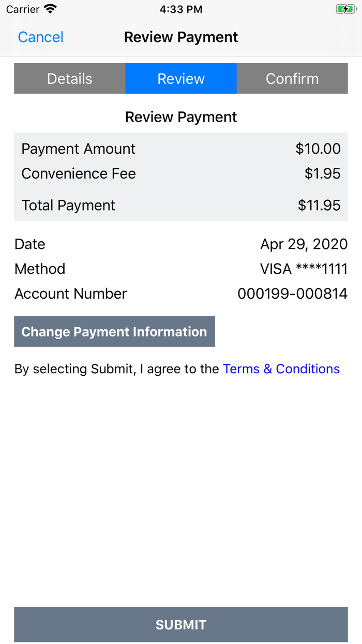Image resolution: width=362 pixels, height=644 pixels.
Task: Select the Confirm tab
Action: (292, 78)
